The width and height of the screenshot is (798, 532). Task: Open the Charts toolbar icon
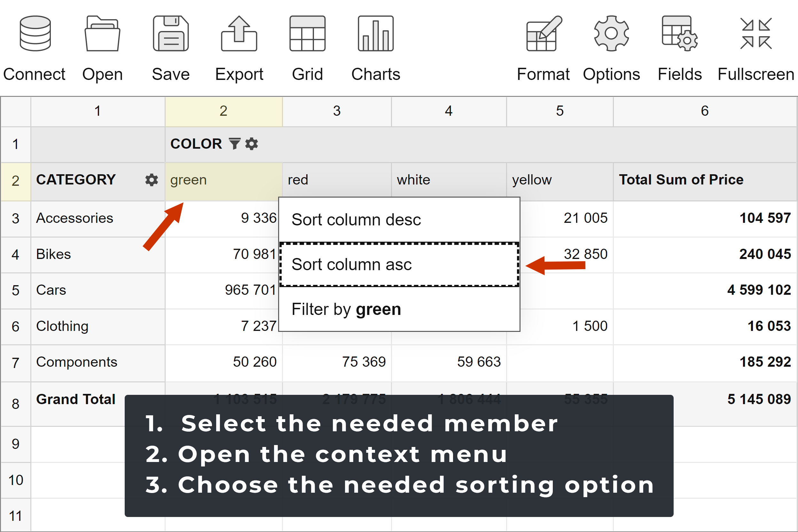pos(376,34)
